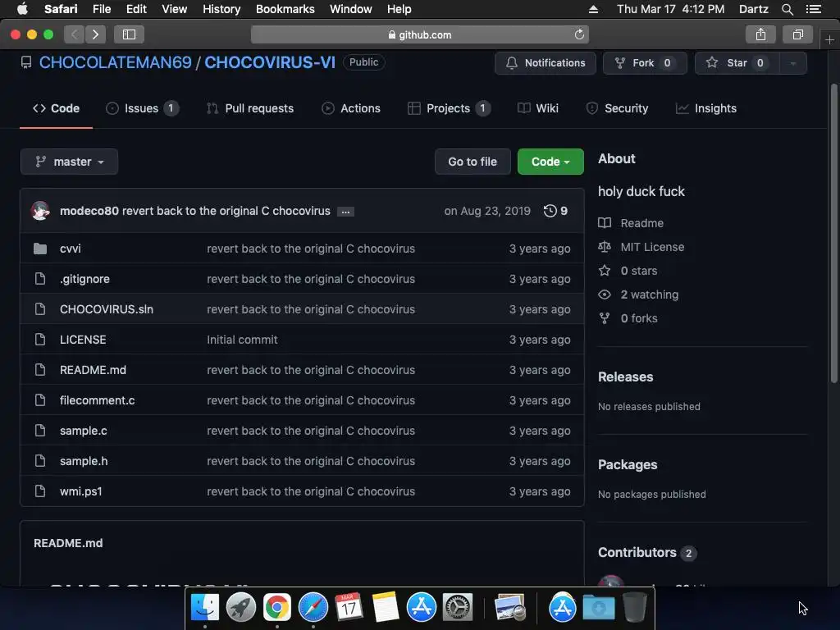This screenshot has height=630, width=840.
Task: Open the filecomment.c file
Action: click(x=98, y=400)
